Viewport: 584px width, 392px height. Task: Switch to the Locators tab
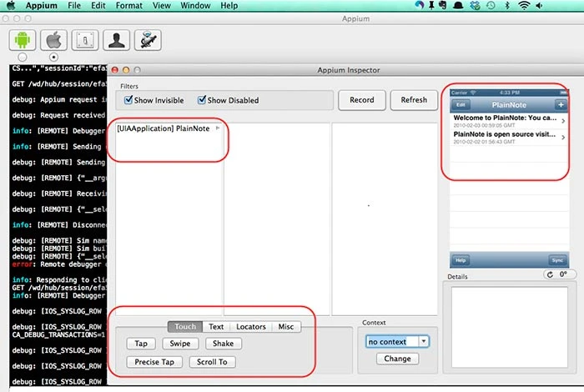pos(250,327)
